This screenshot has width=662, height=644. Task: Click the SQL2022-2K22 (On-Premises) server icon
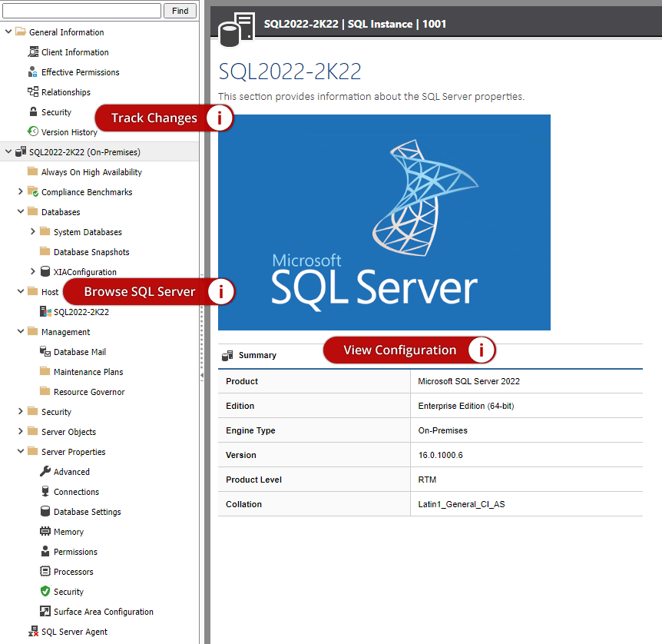pyautogui.click(x=21, y=151)
